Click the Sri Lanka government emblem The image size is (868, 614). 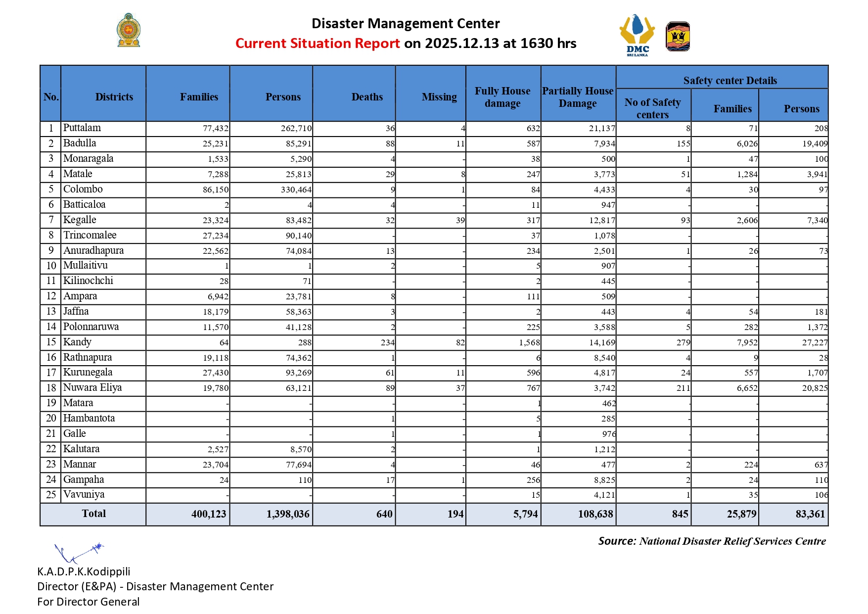coord(129,31)
